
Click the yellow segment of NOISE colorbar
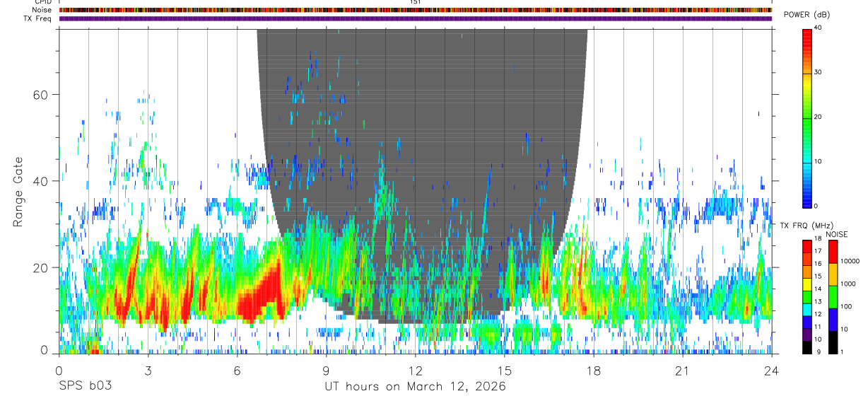tap(833, 274)
